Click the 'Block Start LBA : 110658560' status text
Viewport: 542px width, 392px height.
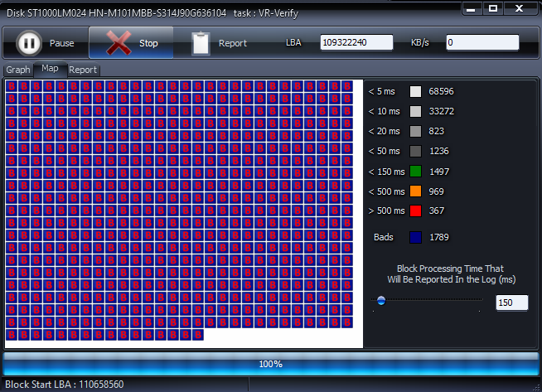(x=65, y=385)
